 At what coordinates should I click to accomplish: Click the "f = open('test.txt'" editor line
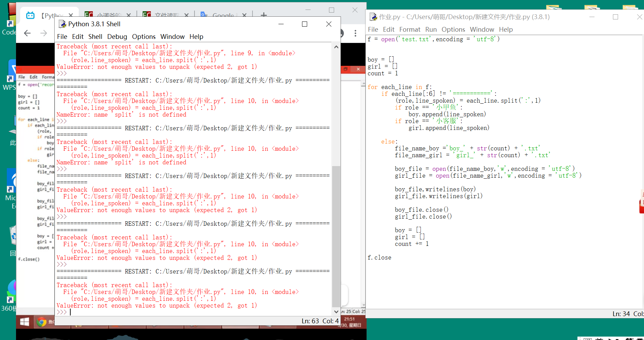click(x=433, y=39)
